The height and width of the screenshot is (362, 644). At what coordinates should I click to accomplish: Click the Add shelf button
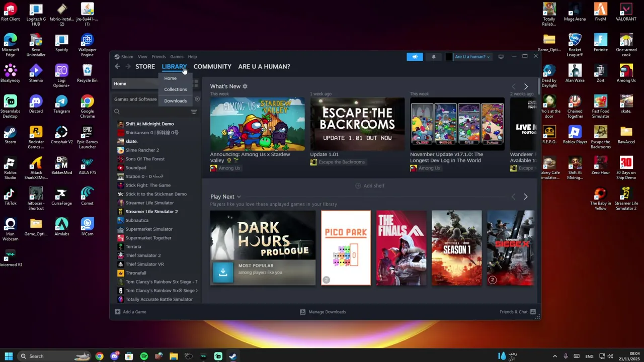coord(370,186)
